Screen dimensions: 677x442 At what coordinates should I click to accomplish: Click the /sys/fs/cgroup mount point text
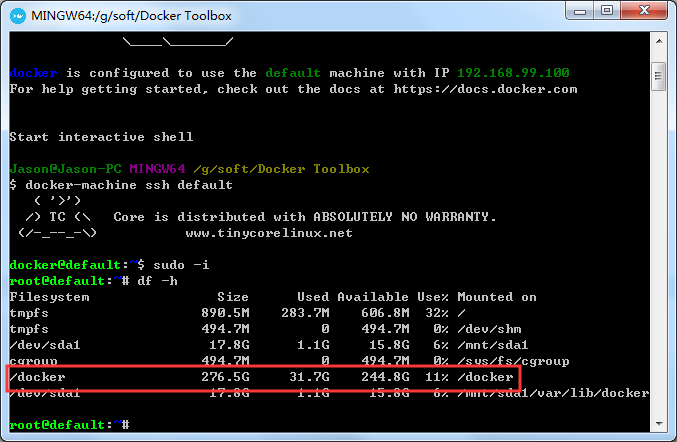point(513,361)
